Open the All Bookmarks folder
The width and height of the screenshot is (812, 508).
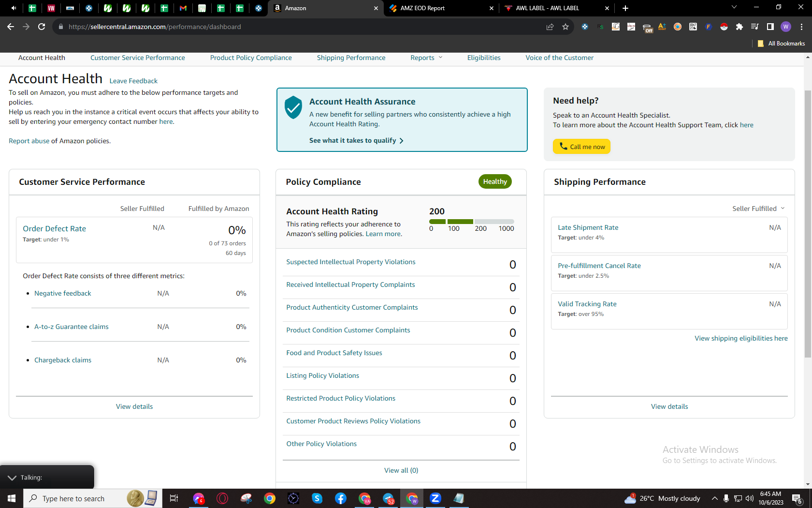click(x=782, y=44)
